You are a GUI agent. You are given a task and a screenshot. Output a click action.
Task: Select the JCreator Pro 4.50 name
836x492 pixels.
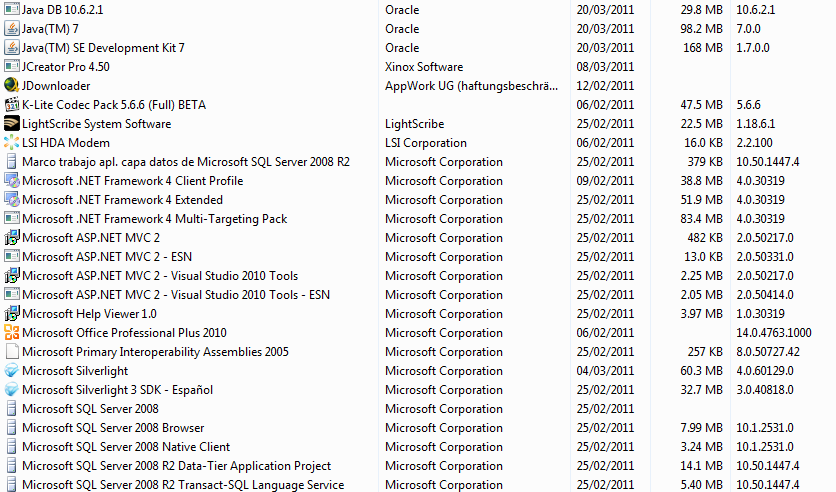[66, 67]
